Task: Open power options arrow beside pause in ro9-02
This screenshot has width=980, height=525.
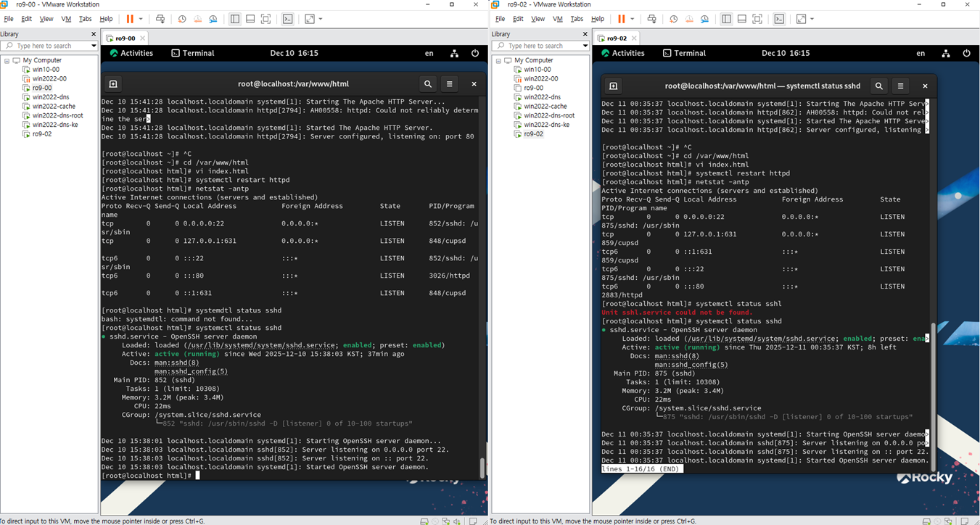Action: click(632, 19)
